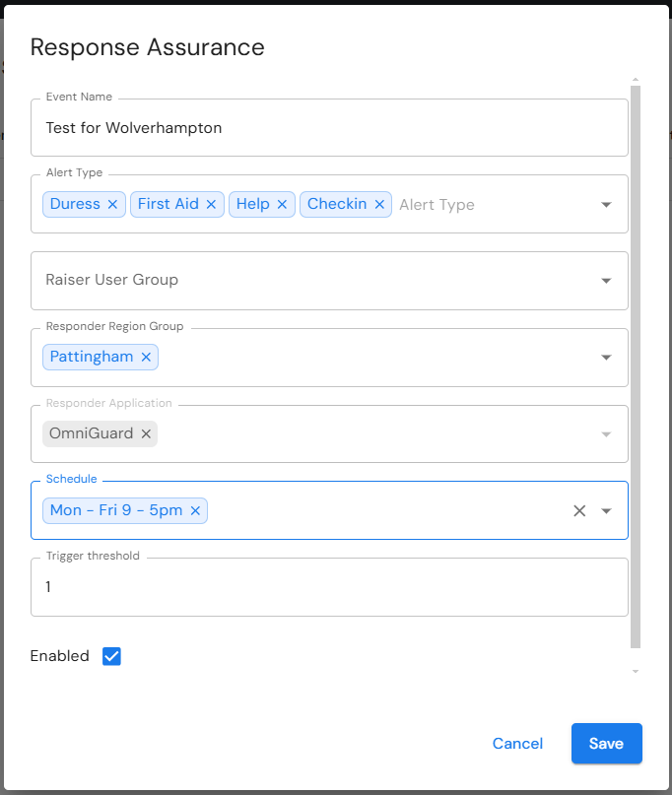672x795 pixels.
Task: Delete the Help alert type chip
Action: [x=282, y=204]
